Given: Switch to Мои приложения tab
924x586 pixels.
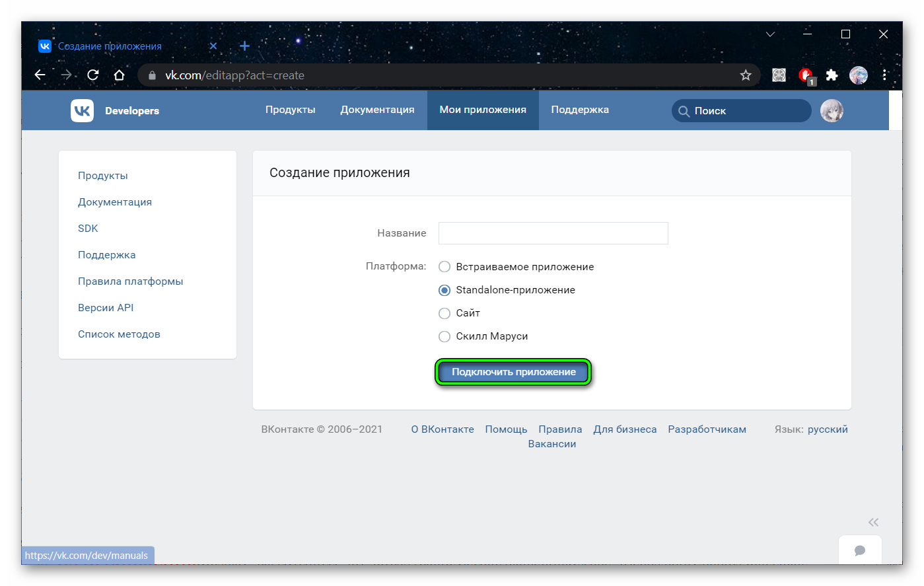Looking at the screenshot, I should 483,110.
